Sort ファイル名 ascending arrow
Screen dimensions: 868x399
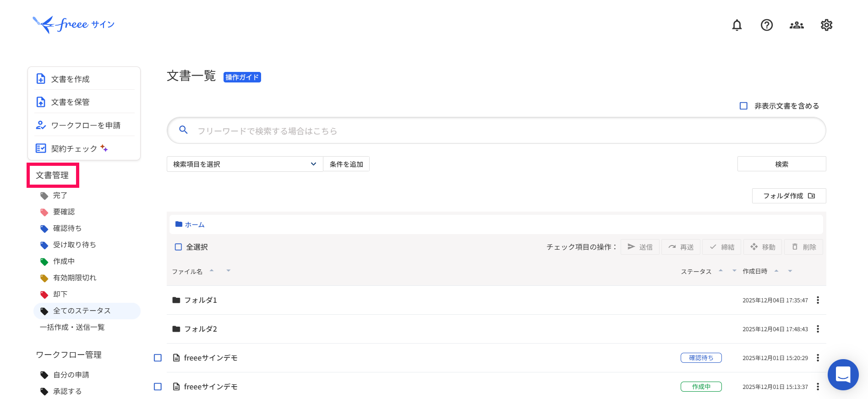pos(212,270)
